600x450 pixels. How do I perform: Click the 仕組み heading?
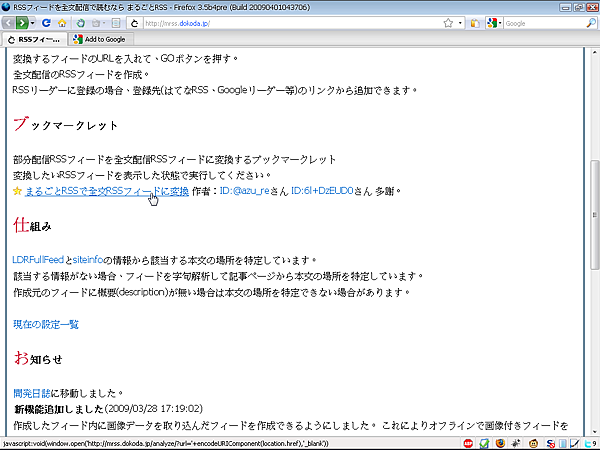32,225
